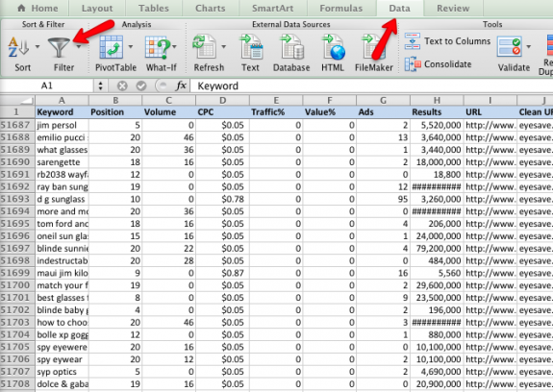Click the Name Box stepper arrows
The height and width of the screenshot is (392, 553).
click(101, 86)
